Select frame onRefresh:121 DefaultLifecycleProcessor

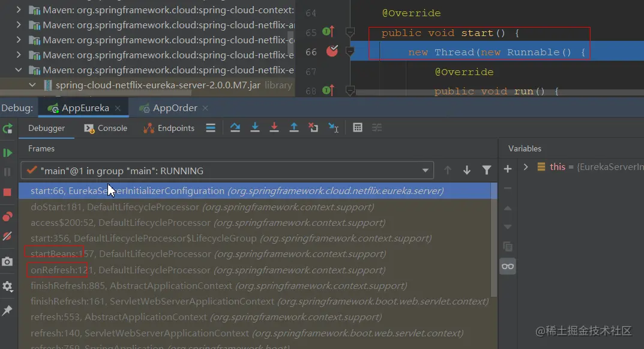254,270
